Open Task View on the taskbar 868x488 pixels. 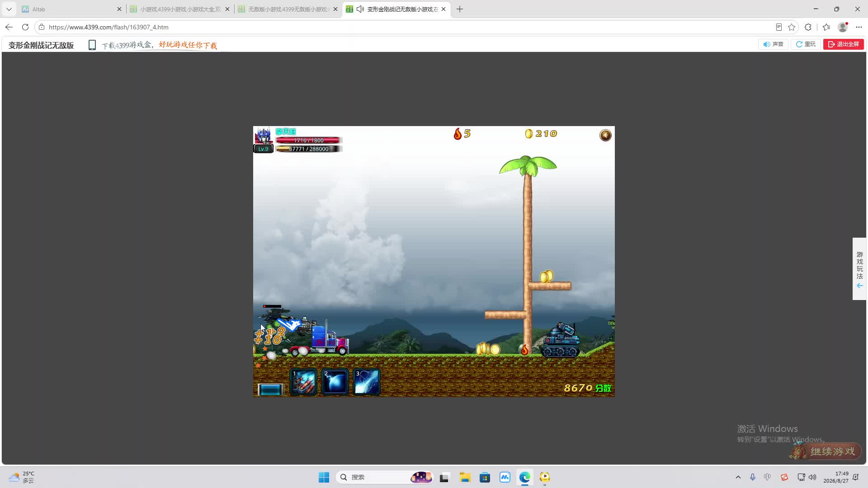coord(444,477)
